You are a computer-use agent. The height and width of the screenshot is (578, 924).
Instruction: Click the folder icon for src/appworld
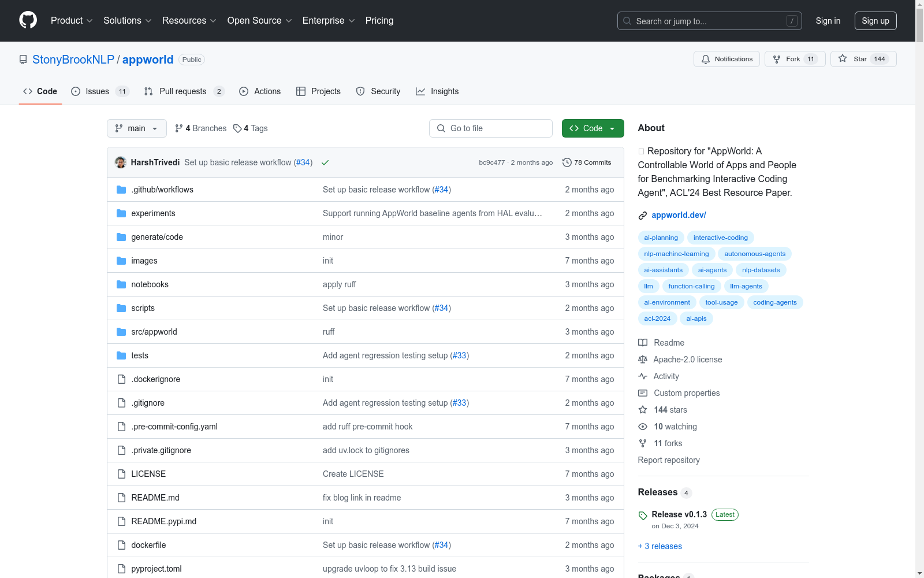(121, 332)
